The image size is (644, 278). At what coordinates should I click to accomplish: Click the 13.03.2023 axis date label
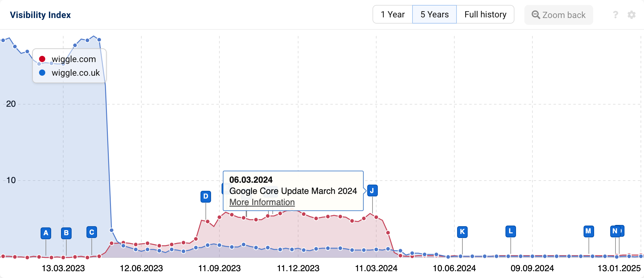[x=63, y=268]
